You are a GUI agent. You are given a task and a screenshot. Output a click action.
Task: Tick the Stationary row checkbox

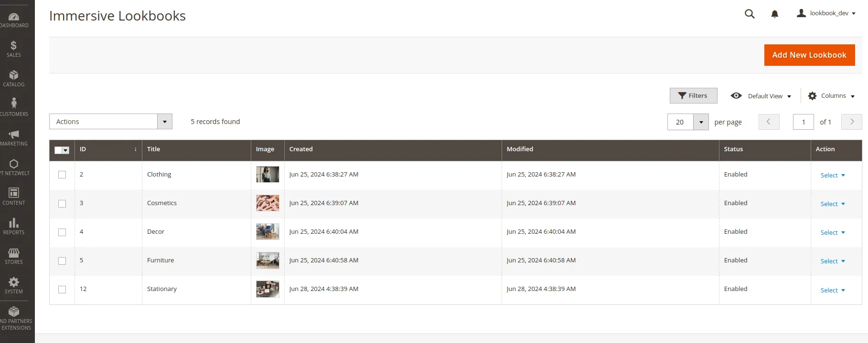(x=62, y=289)
